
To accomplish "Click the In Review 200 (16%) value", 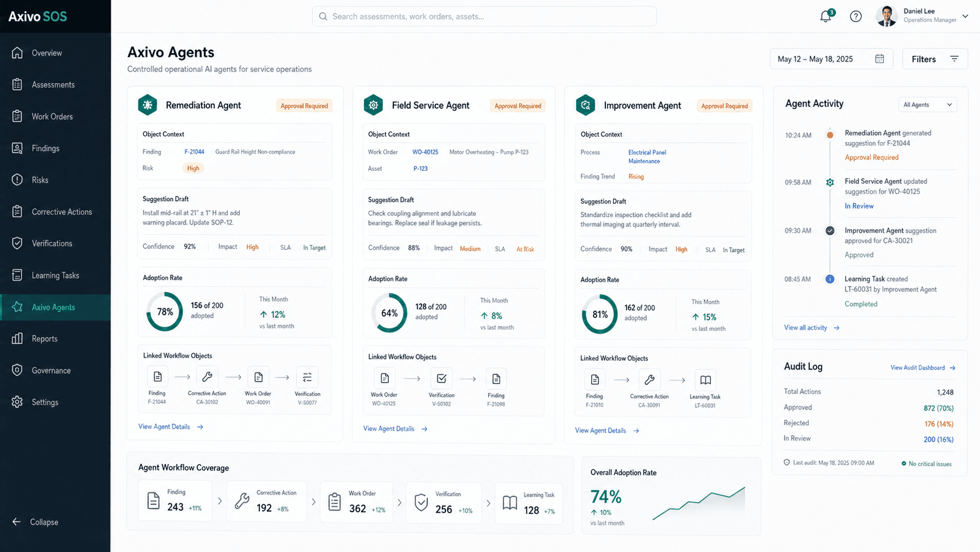I will tap(938, 439).
